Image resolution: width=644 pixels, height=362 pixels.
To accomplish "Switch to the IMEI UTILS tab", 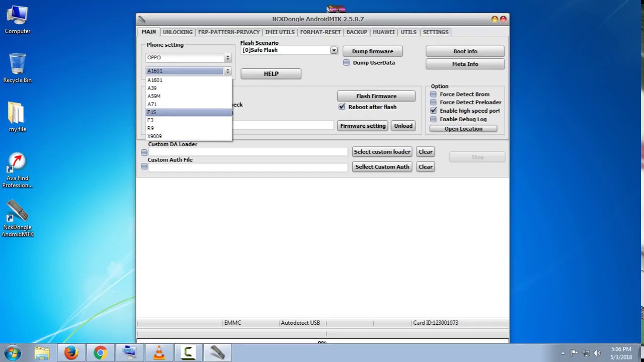I will [x=280, y=32].
